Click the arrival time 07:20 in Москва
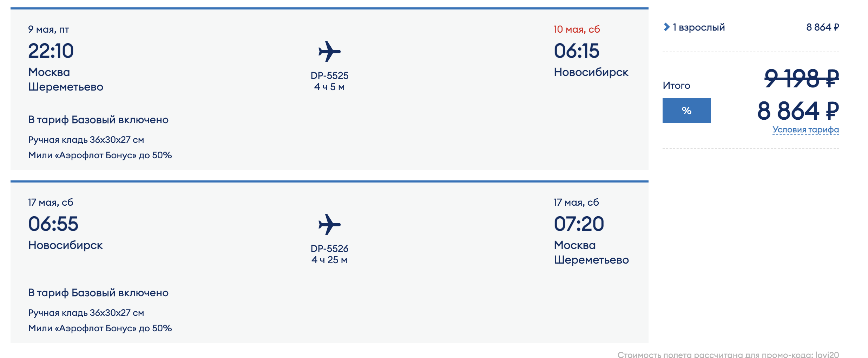Viewport: 868px width, 358px height. coord(579,224)
